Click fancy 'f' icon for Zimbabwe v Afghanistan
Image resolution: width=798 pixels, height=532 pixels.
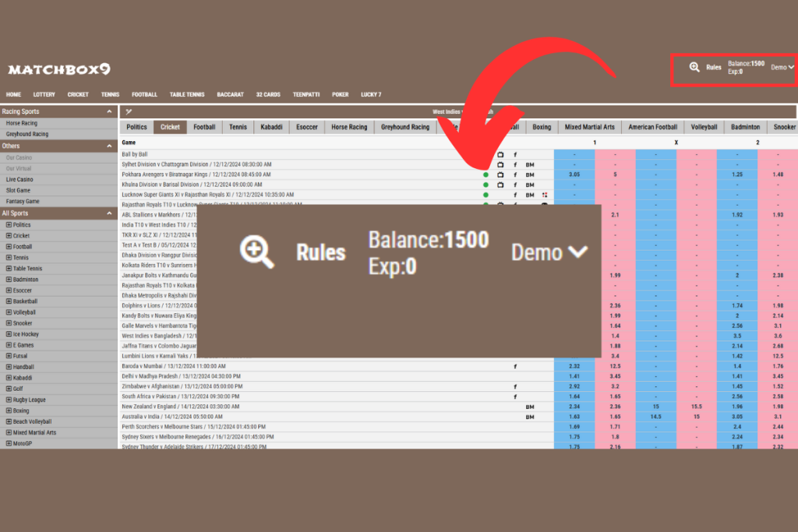[515, 386]
